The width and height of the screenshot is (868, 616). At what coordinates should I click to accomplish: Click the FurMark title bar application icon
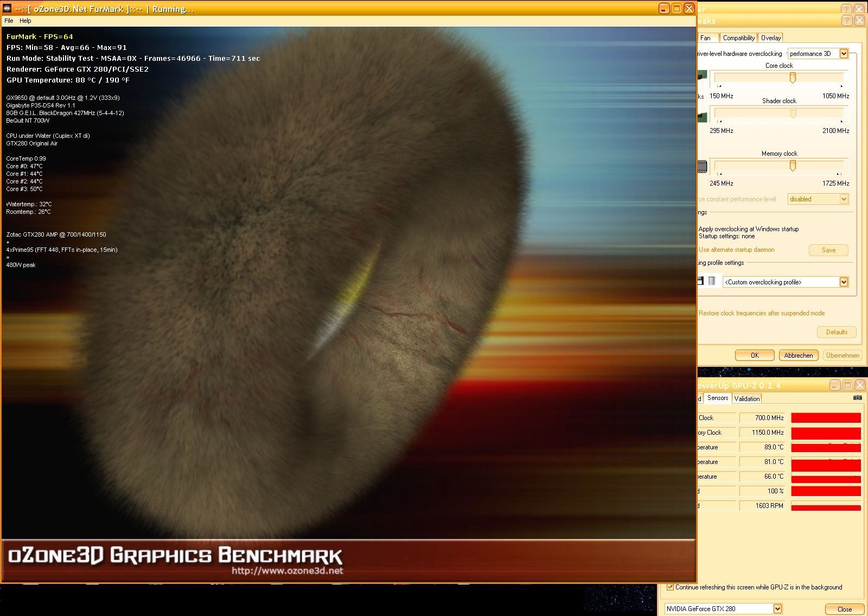[7, 9]
